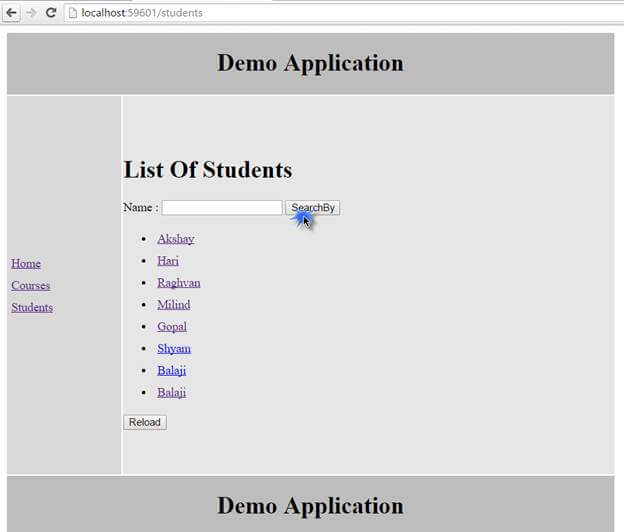Click the List Of Students heading
The width and height of the screenshot is (624, 532).
click(208, 170)
